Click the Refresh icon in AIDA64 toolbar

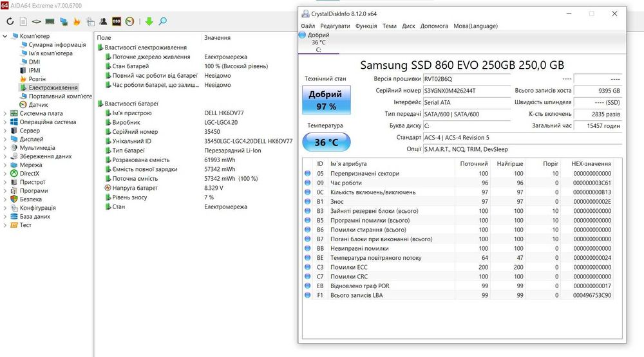coord(10,21)
